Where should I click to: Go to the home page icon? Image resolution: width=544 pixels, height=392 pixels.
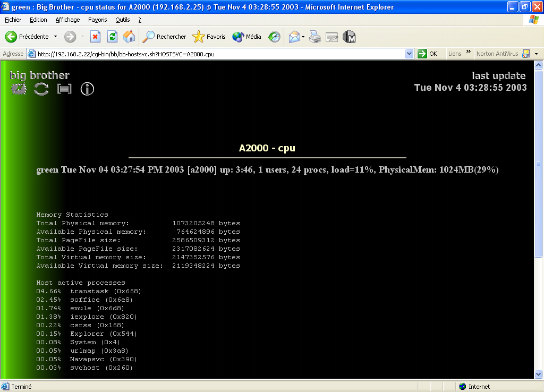[129, 37]
